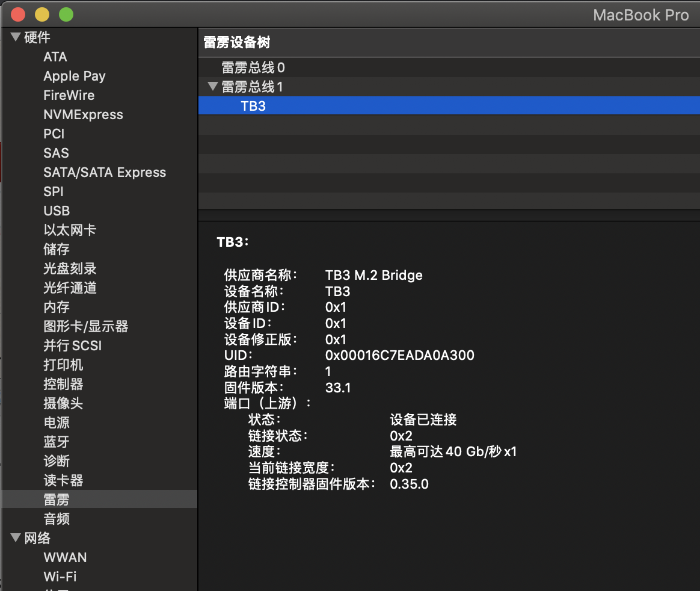700x591 pixels.
Task: Select SPI in the sidebar
Action: 54,191
